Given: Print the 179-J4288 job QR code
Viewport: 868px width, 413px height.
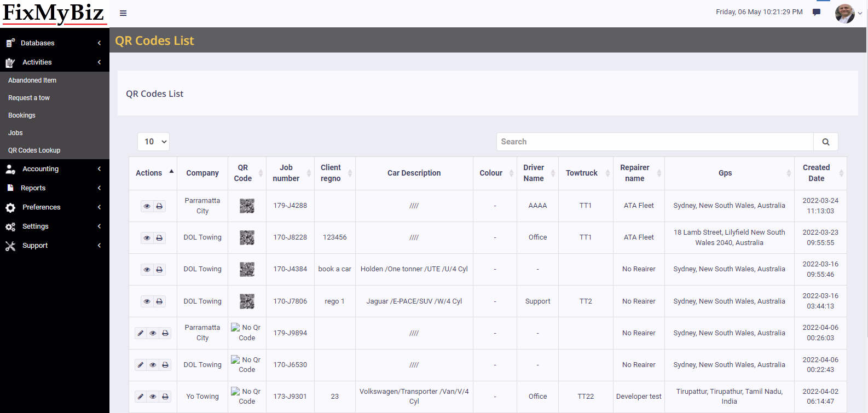Looking at the screenshot, I should [159, 206].
